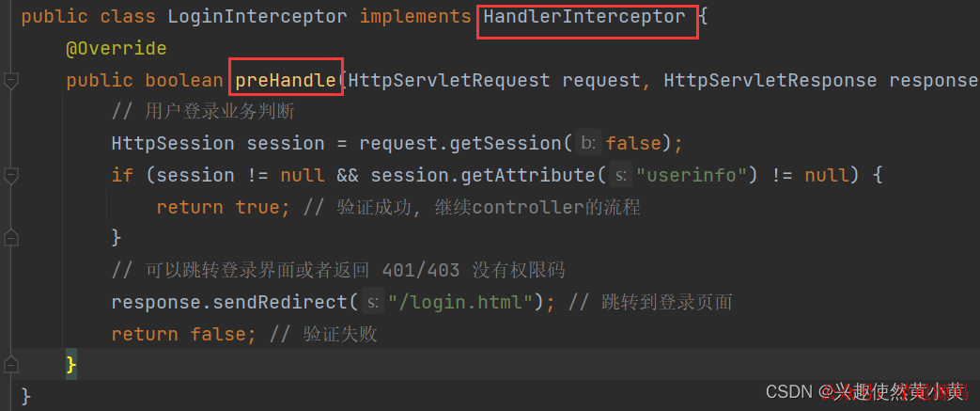The height and width of the screenshot is (411, 980).
Task: Click the fold-end marker beside the highlighted method brace
Action: coord(11,364)
